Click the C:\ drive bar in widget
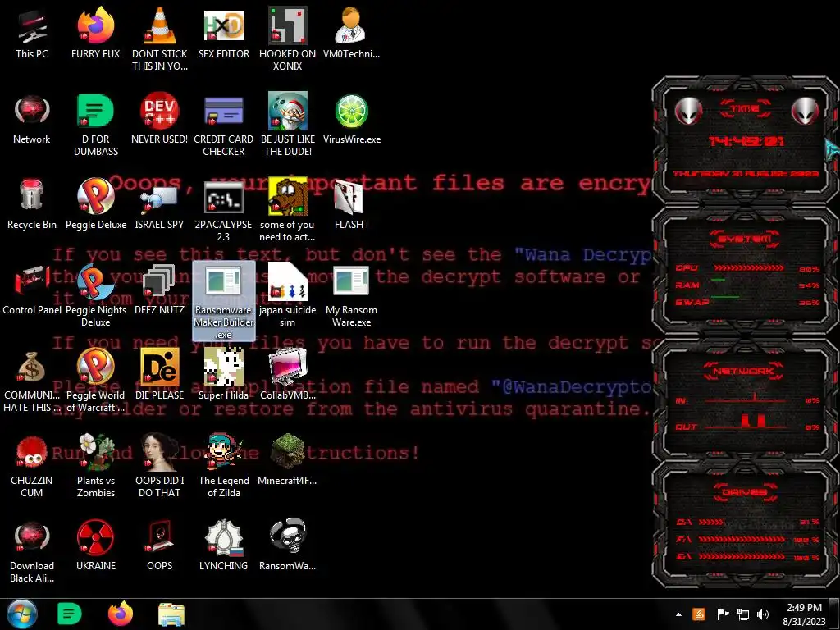 tap(711, 522)
